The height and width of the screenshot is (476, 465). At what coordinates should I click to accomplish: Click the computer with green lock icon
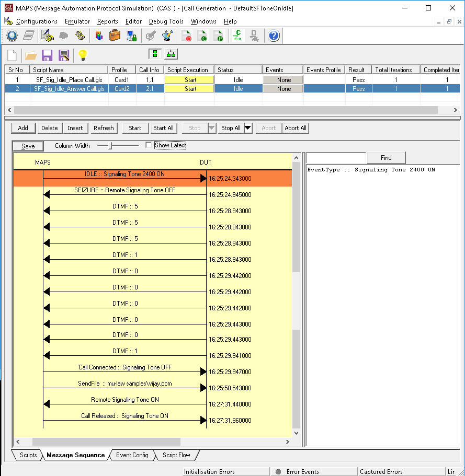132,36
